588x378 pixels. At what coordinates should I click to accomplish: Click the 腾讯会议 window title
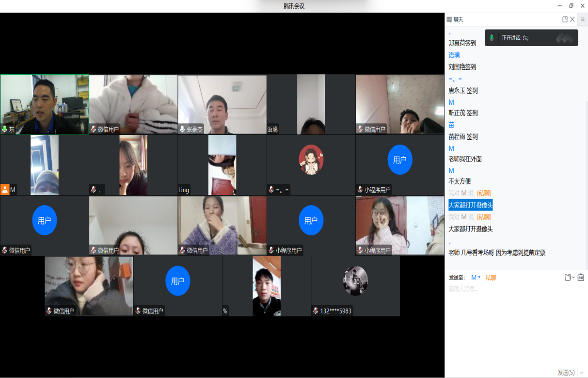tap(294, 6)
